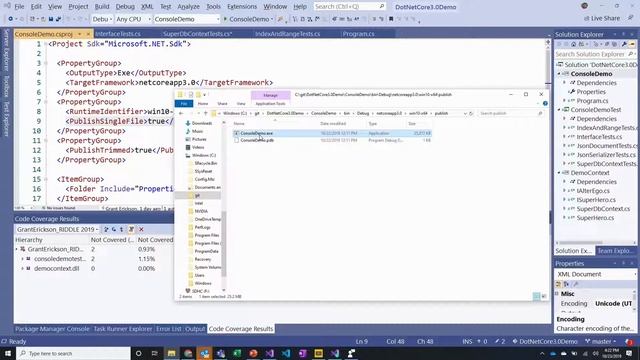Image resolution: width=640 pixels, height=360 pixels.
Task: Switch to Program.cs tab
Action: (x=358, y=34)
